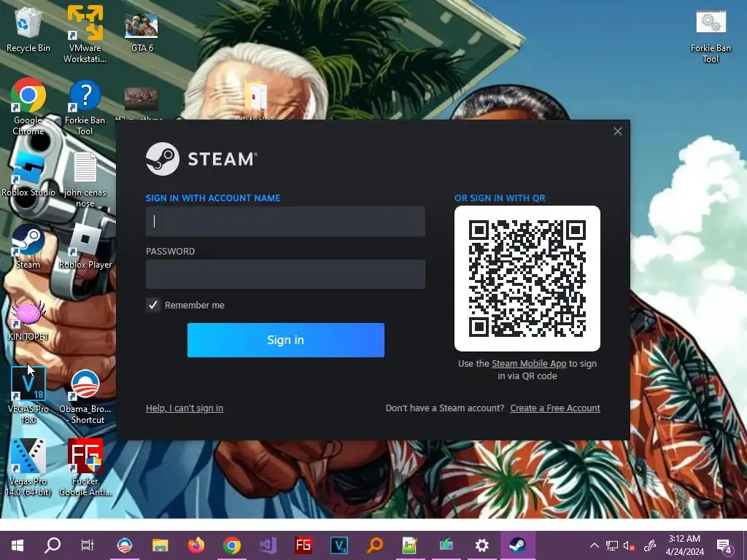Click the Steam logo in the login dialog
Screen dimensions: 747x560
click(x=201, y=159)
